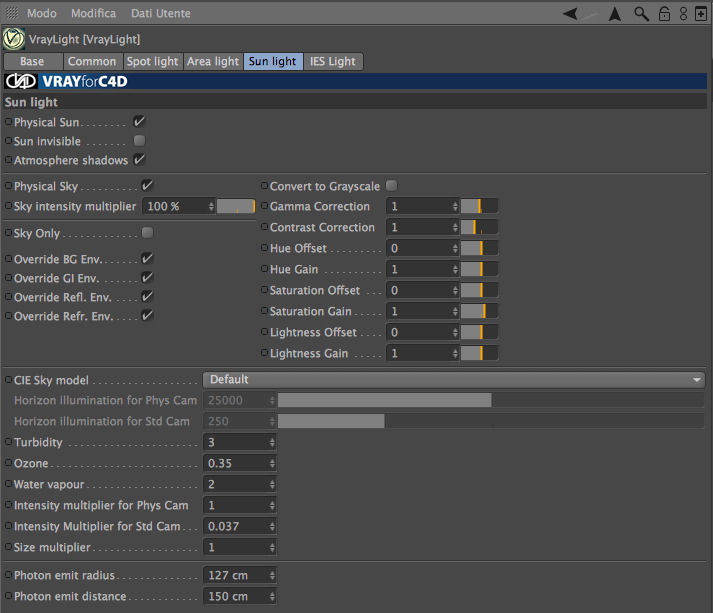
Task: Toggle the padlock lock icon
Action: tap(664, 14)
